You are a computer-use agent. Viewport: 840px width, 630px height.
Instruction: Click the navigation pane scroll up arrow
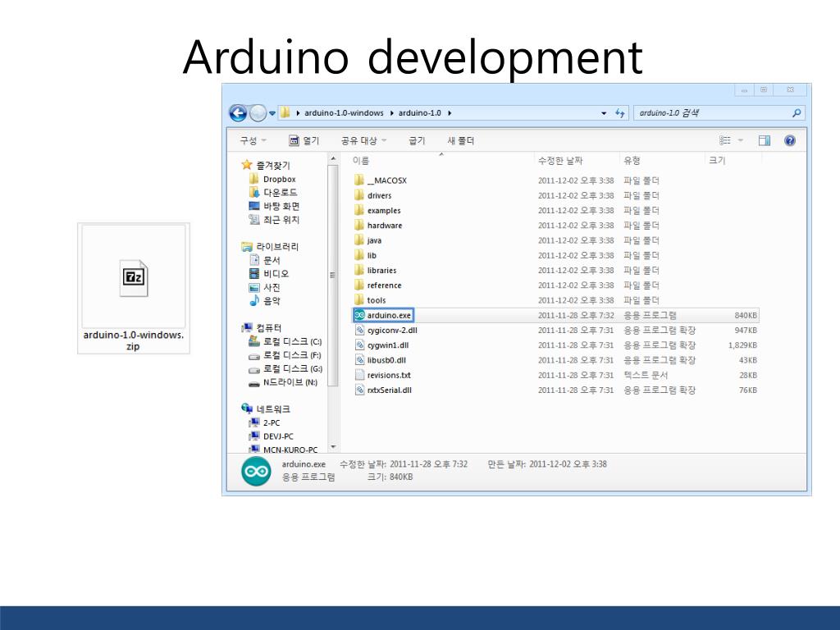point(333,159)
